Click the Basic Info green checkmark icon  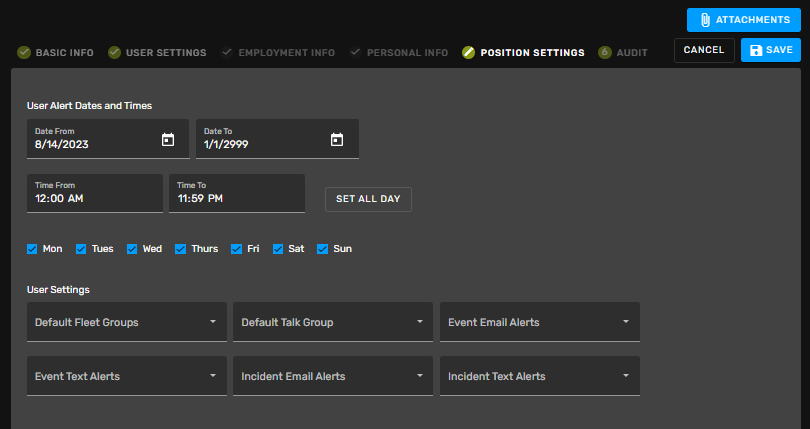[x=24, y=52]
